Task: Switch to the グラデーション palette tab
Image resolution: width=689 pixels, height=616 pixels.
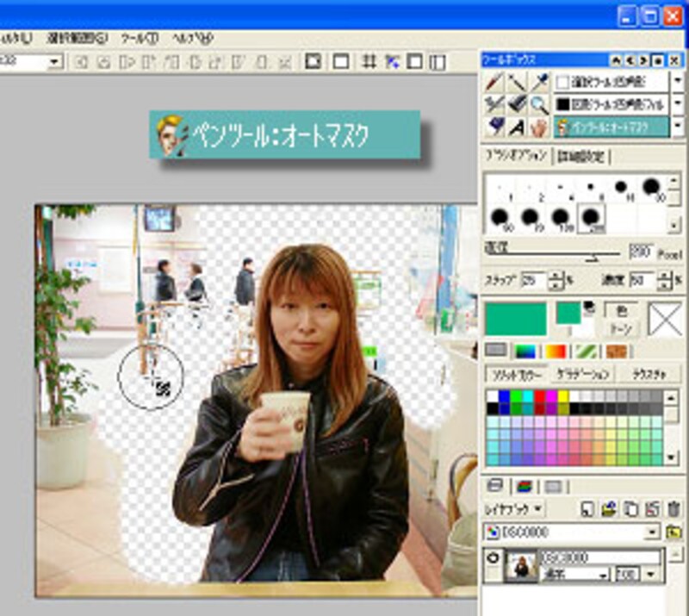Action: pyautogui.click(x=581, y=375)
